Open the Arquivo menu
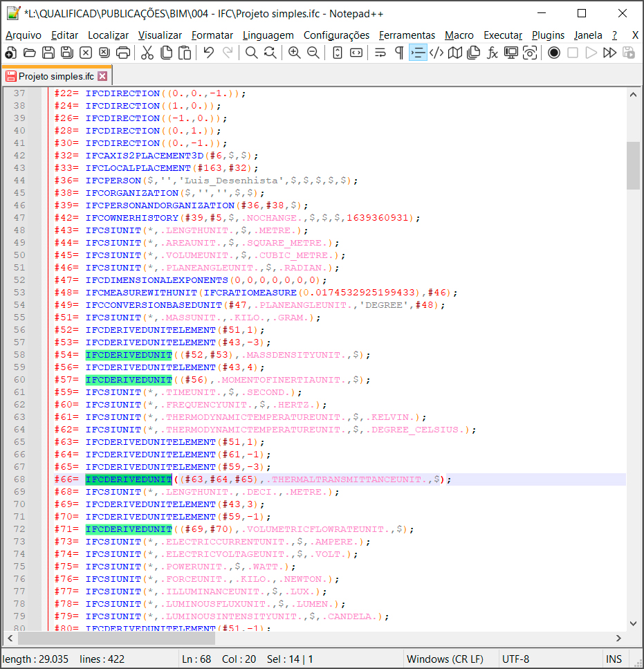 (x=24, y=35)
